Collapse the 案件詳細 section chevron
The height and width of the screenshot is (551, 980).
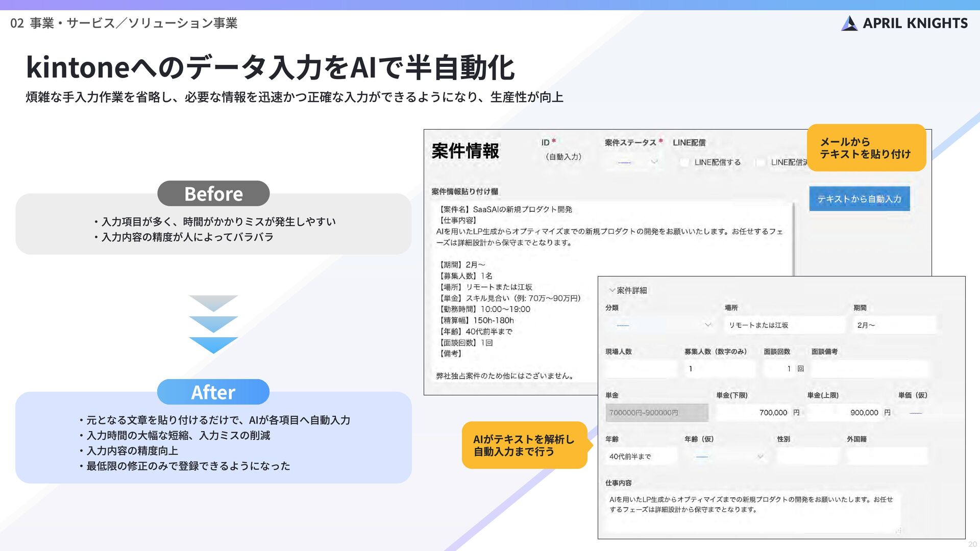(x=611, y=290)
